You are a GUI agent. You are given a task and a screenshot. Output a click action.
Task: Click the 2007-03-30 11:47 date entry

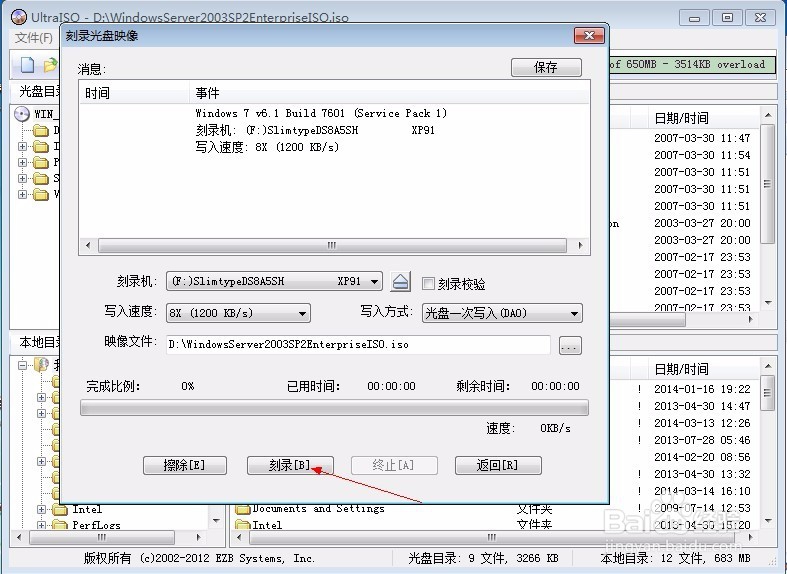coord(702,138)
